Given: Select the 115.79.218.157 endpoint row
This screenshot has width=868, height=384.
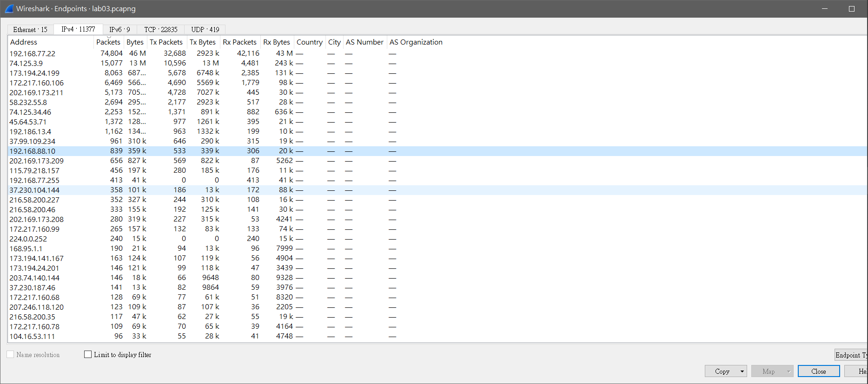Looking at the screenshot, I should click(437, 170).
